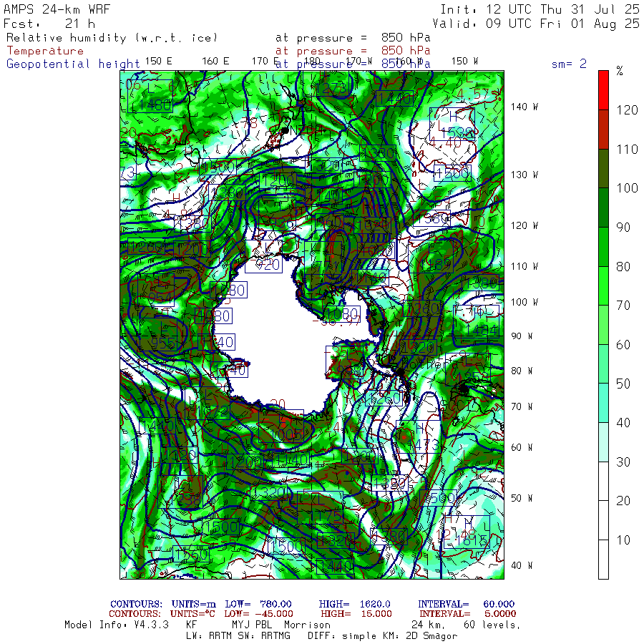Viewport: 644px width, 644px height.
Task: Click the '150 E' longitude label
Action: pos(159,62)
